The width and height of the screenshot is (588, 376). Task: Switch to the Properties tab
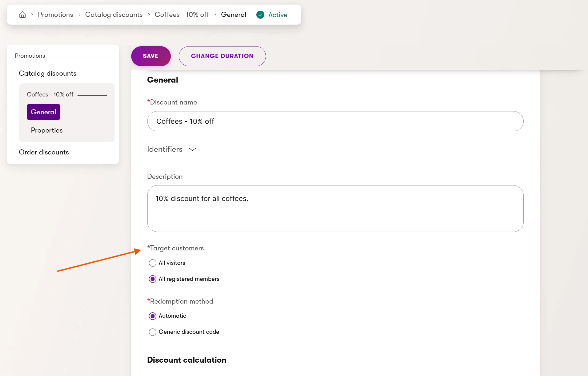47,130
